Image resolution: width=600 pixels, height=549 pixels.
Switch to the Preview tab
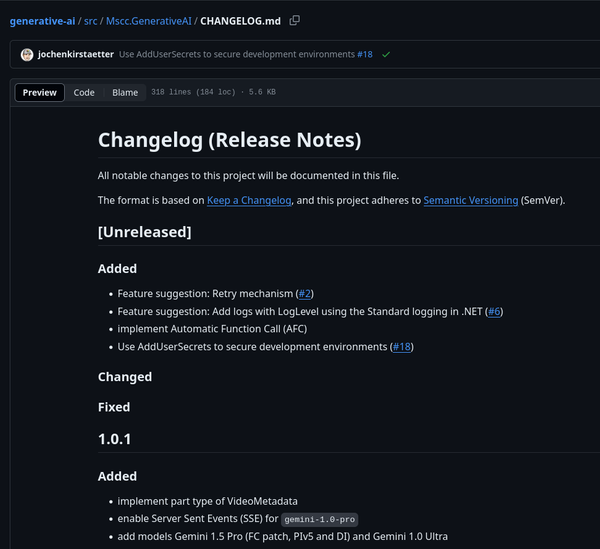tap(39, 93)
